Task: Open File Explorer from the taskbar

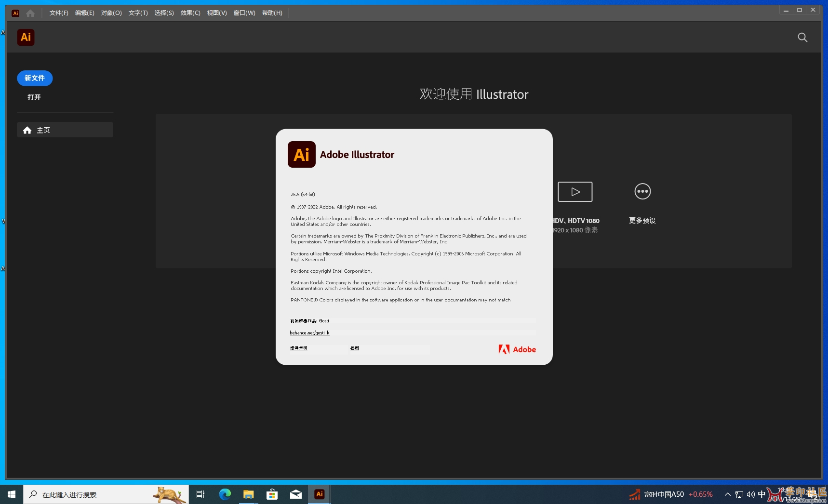Action: point(248,494)
